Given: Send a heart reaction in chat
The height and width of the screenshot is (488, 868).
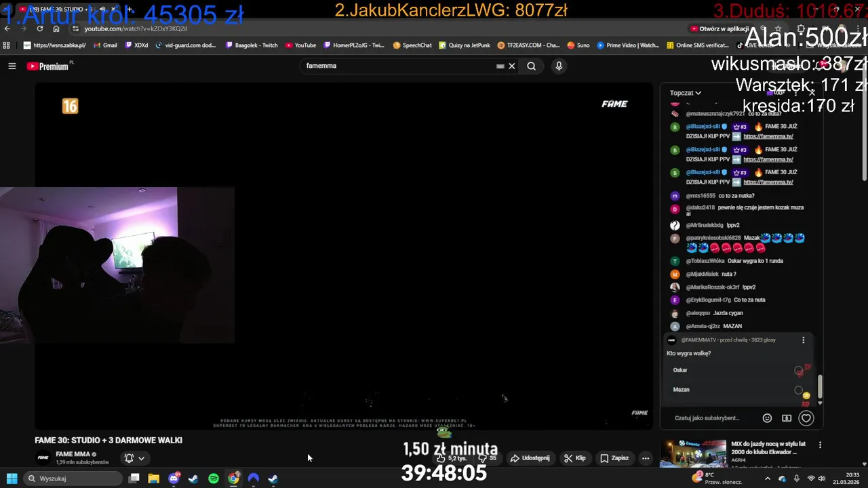Looking at the screenshot, I should (x=806, y=418).
